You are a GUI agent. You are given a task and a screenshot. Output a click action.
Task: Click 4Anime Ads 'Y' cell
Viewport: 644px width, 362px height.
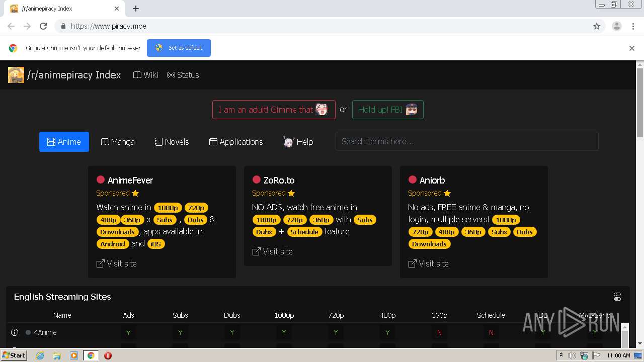coord(128,332)
